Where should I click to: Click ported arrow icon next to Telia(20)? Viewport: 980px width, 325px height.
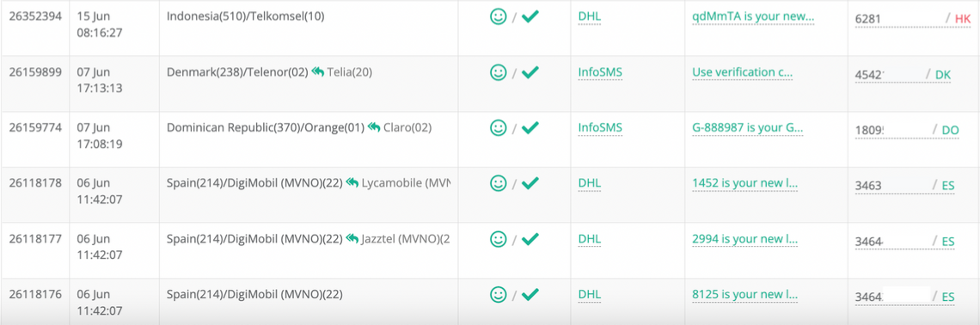[x=317, y=72]
